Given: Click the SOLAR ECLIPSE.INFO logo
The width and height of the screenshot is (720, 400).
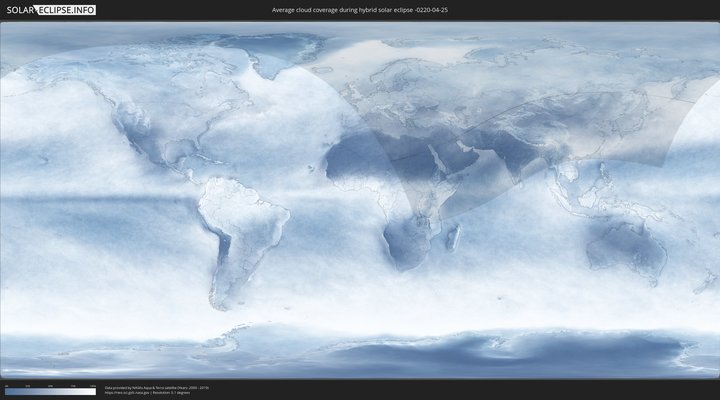Looking at the screenshot, I should (x=50, y=10).
